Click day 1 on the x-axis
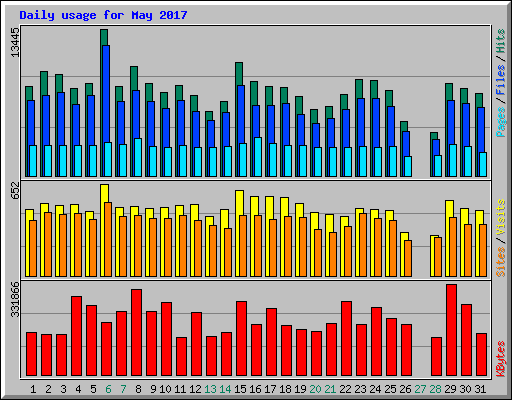Viewport: 512px width, 400px height. [x=33, y=389]
